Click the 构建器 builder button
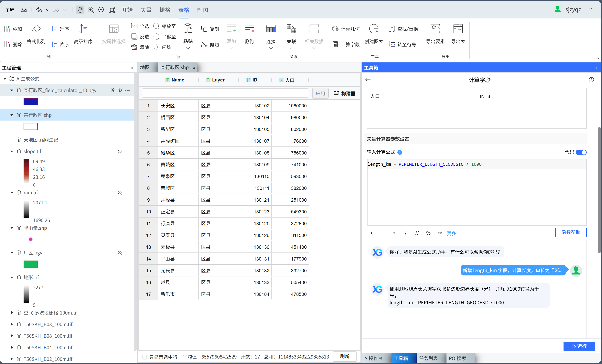602x364 pixels. tap(344, 93)
